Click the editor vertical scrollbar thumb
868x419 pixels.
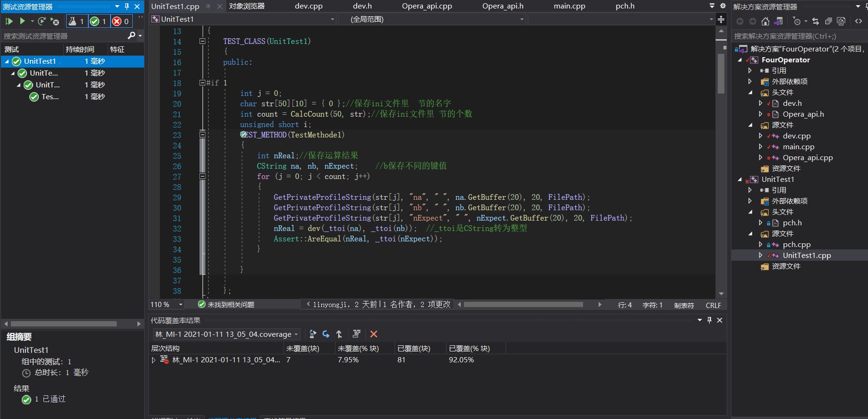721,74
